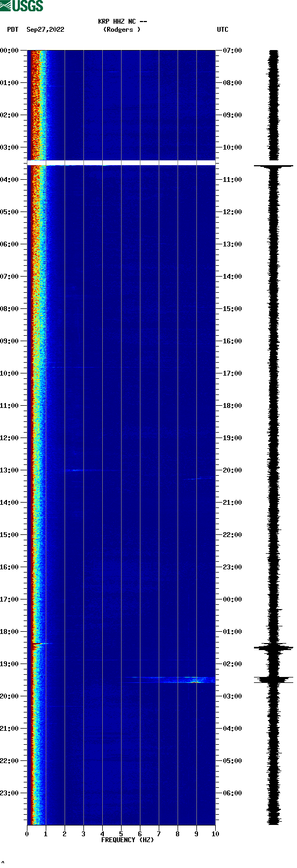Click the 02:00 PDT time label
Image resolution: width=297 pixels, height=868 pixels.
pyautogui.click(x=9, y=115)
